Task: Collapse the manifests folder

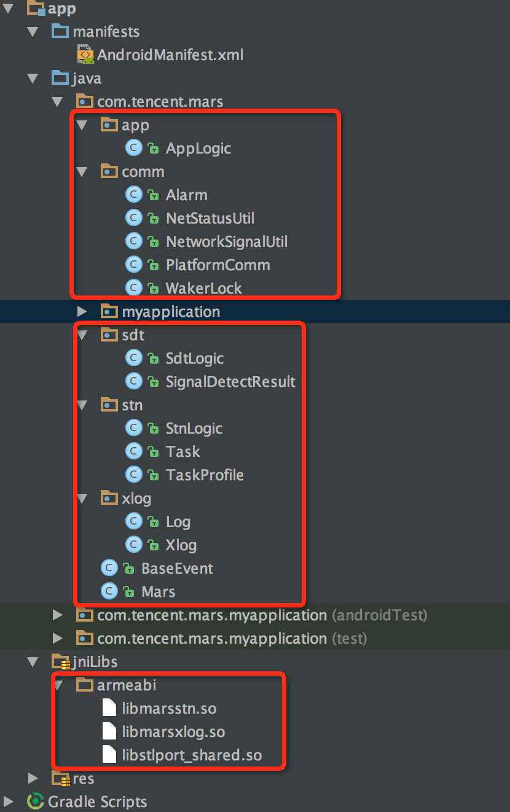Action: point(33,31)
